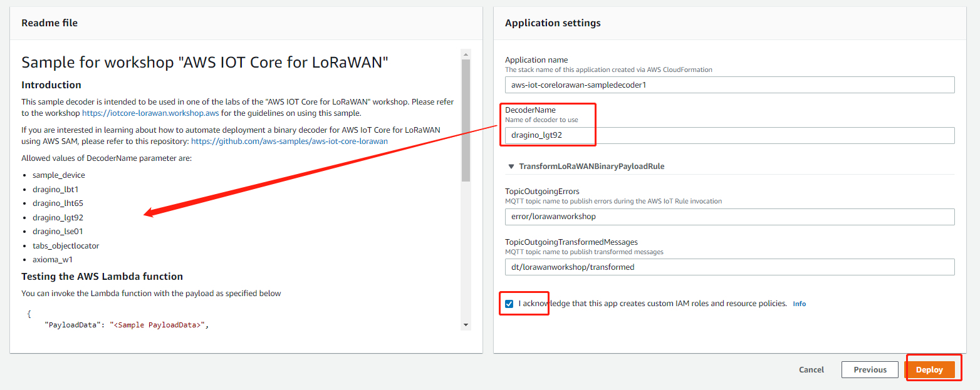Grab the readme vertical scrollbar thumb
The width and height of the screenshot is (980, 390).
click(x=465, y=120)
